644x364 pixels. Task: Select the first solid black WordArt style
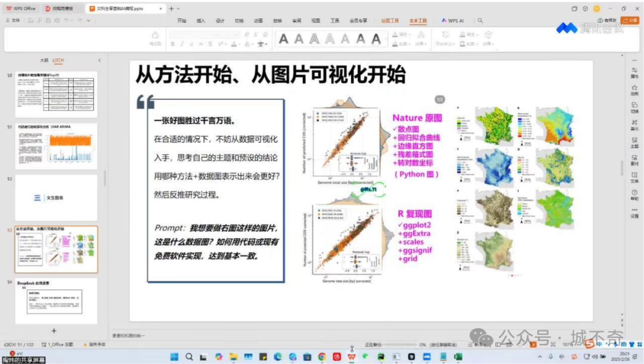tap(283, 39)
